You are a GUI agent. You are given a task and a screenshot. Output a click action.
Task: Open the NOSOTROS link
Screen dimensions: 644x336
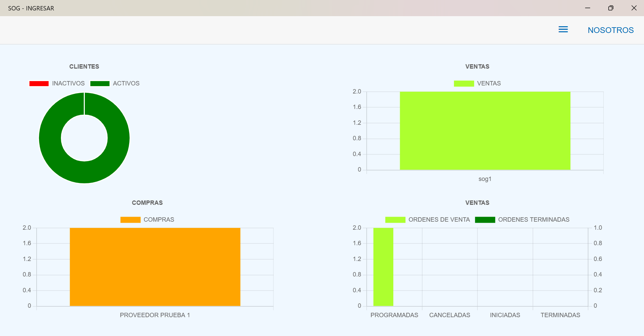click(610, 30)
